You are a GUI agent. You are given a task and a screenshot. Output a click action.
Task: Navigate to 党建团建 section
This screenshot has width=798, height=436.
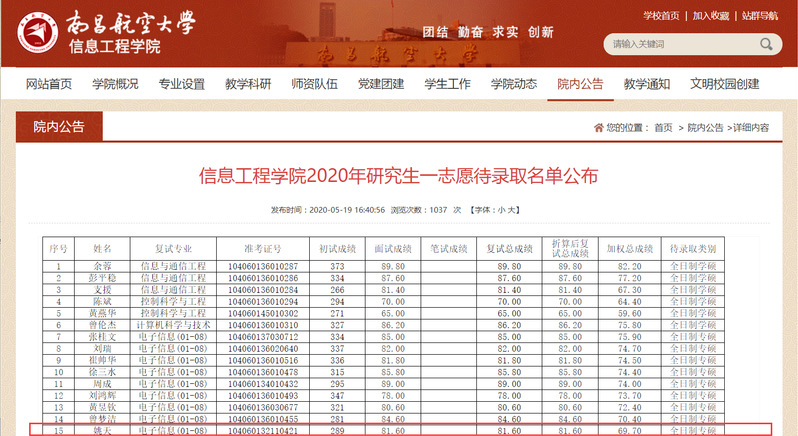[380, 84]
